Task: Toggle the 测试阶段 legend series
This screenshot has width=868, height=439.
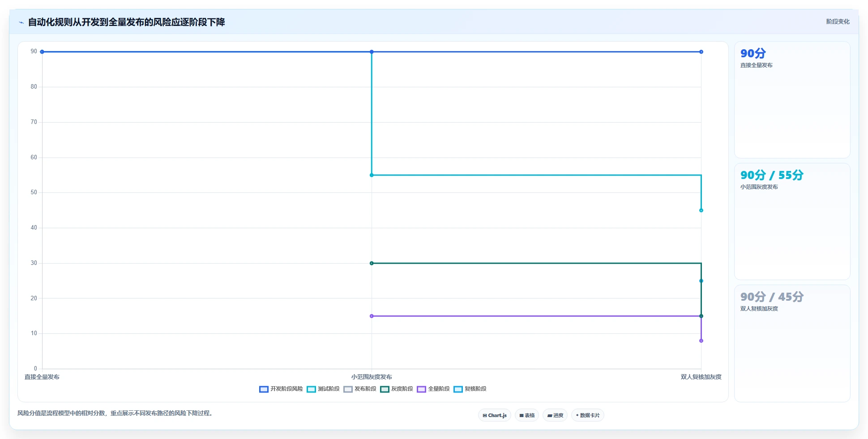Action: pyautogui.click(x=323, y=389)
